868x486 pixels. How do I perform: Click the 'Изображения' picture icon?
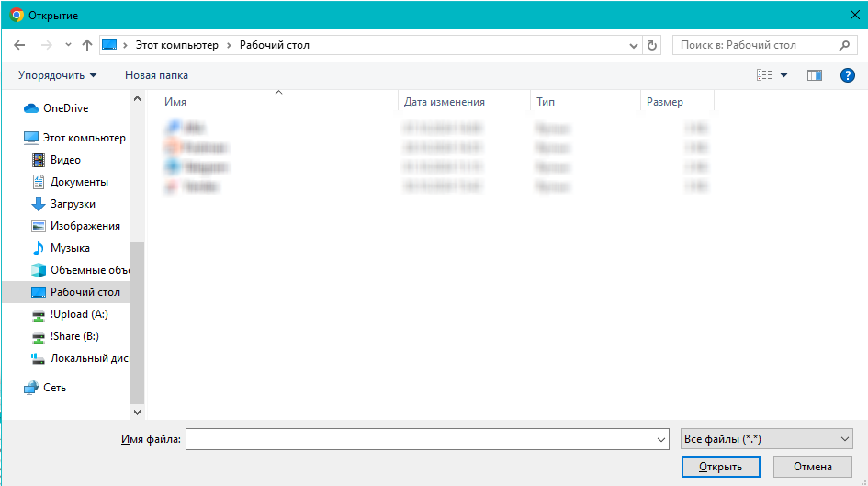pos(39,226)
